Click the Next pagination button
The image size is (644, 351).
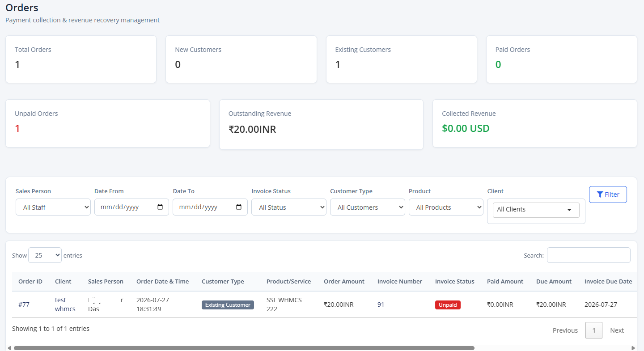[x=617, y=330]
